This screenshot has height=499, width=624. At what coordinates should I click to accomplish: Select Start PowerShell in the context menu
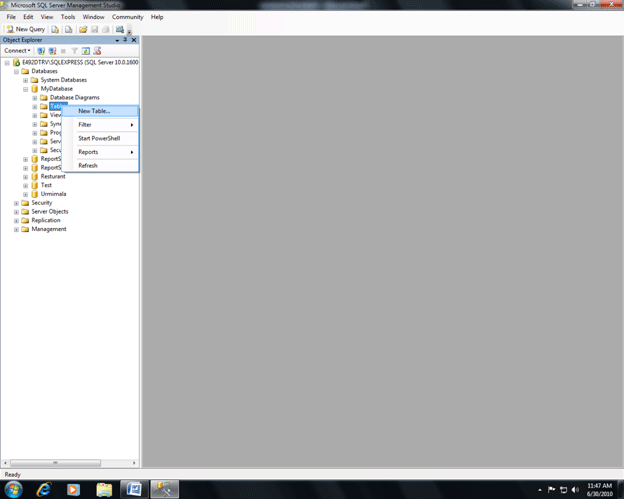[x=100, y=138]
